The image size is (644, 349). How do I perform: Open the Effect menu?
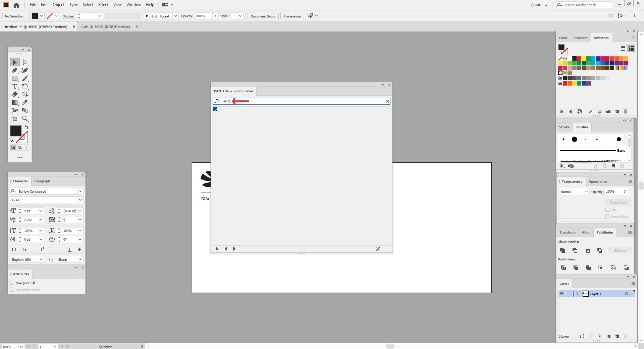click(x=103, y=5)
